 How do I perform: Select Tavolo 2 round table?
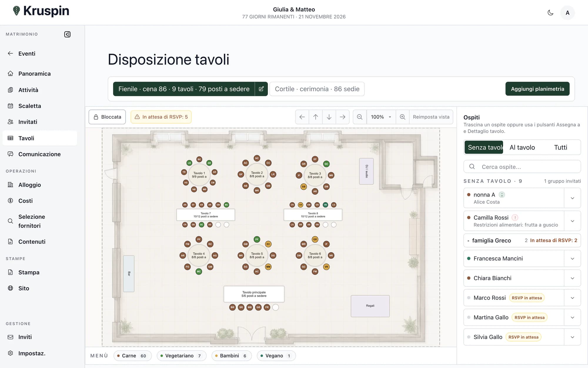coord(257,175)
